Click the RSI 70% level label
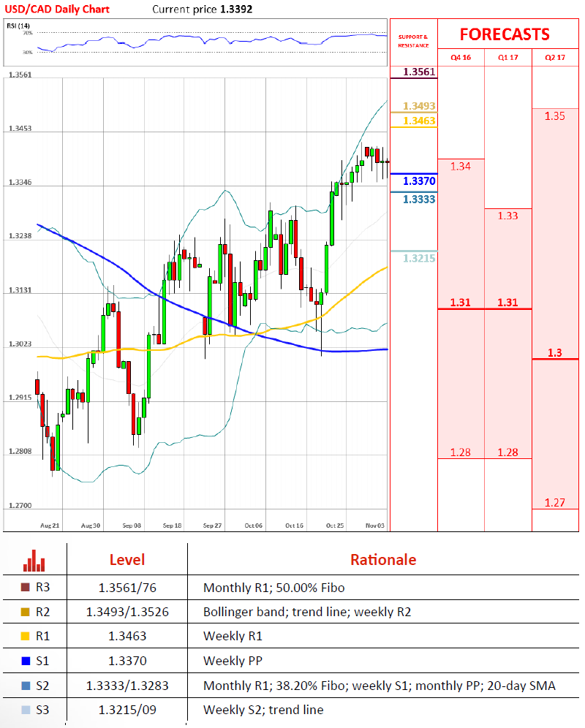Viewport: 585px width, 728px height. coord(27,33)
